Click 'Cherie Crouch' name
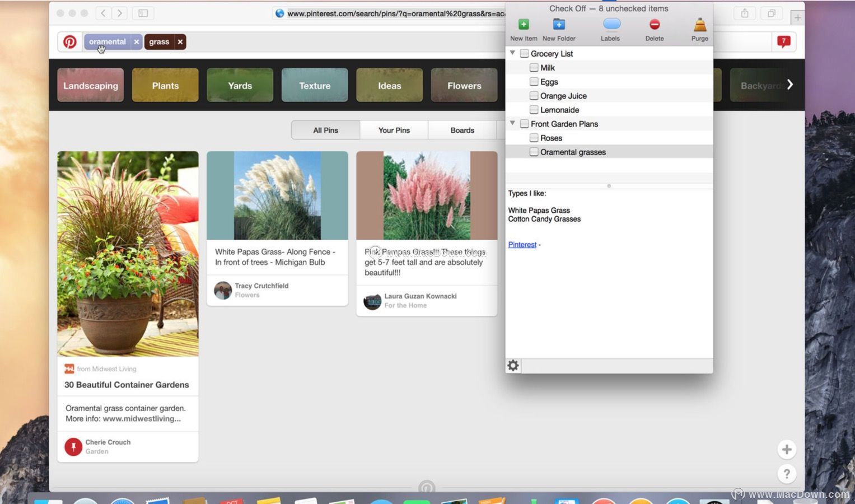 [x=108, y=442]
